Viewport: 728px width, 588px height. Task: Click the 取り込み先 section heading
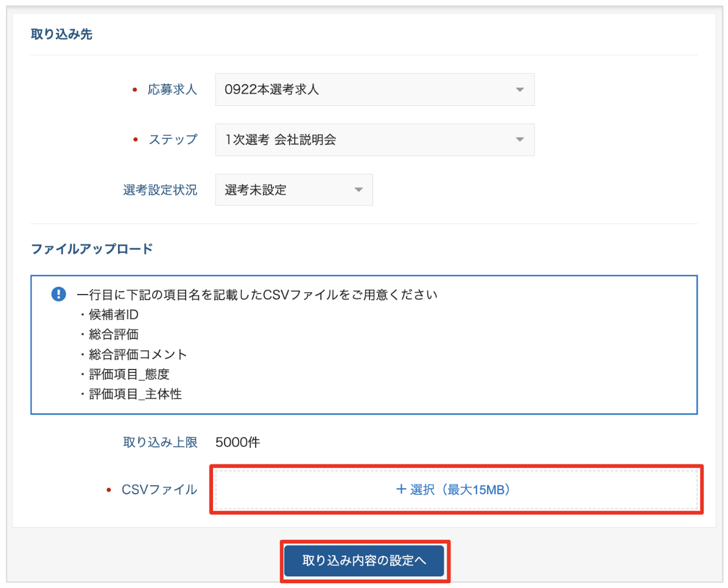tap(61, 34)
